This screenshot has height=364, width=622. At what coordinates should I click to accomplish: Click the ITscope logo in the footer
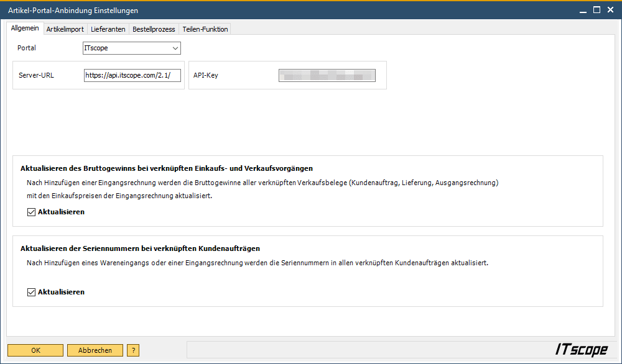581,350
